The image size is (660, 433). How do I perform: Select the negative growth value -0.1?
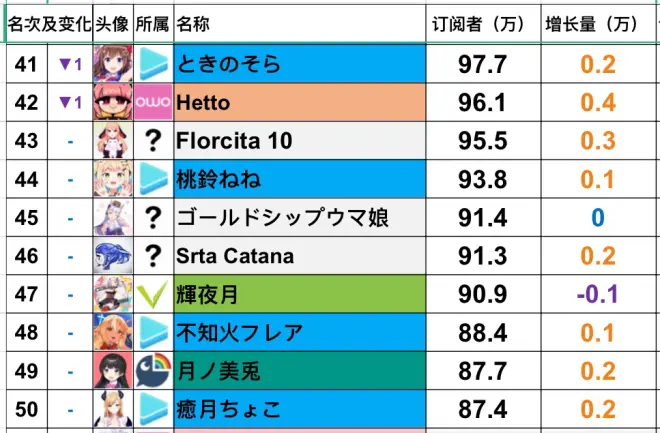pos(597,294)
